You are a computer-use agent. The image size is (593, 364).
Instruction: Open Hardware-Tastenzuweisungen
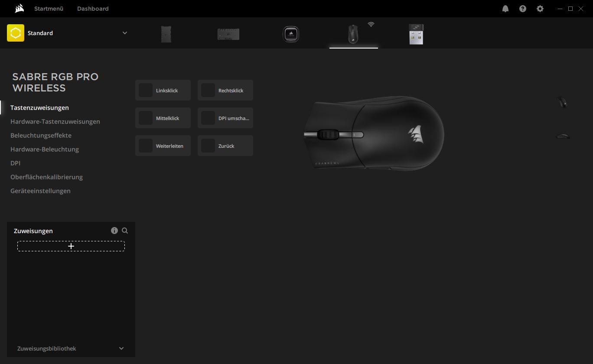[x=55, y=121]
